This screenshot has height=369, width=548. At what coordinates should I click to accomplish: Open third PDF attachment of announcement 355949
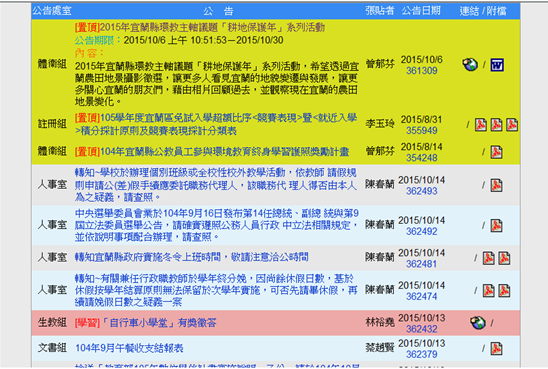(512, 125)
